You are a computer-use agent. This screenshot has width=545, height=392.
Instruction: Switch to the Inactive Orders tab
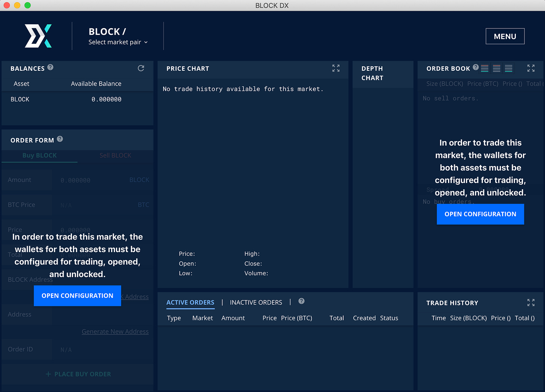(x=256, y=302)
